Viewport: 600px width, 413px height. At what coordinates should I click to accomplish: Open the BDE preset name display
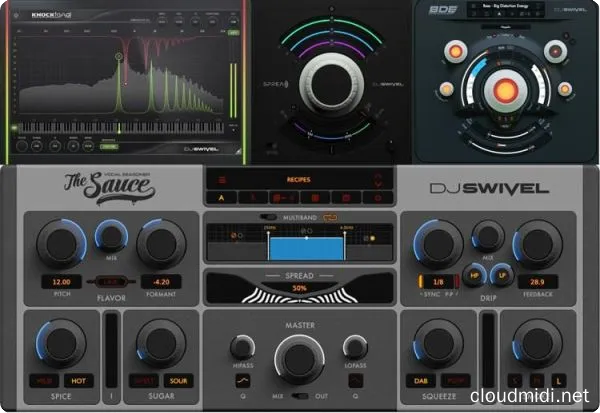505,6
